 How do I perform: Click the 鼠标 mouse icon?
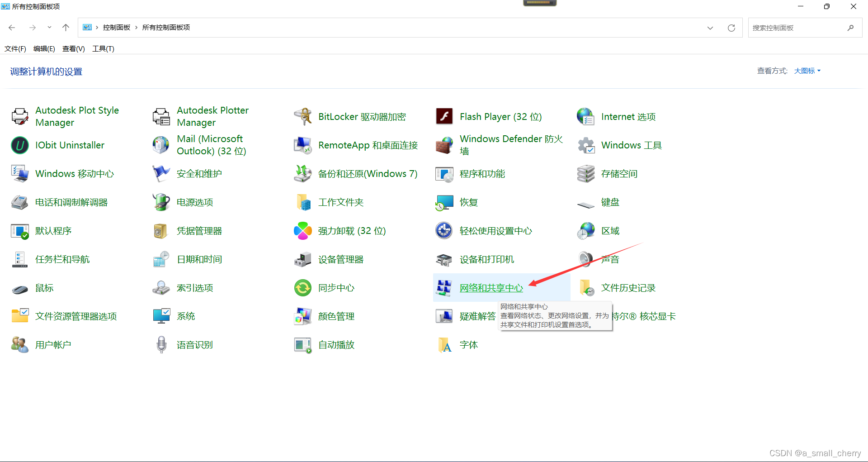[20, 289]
